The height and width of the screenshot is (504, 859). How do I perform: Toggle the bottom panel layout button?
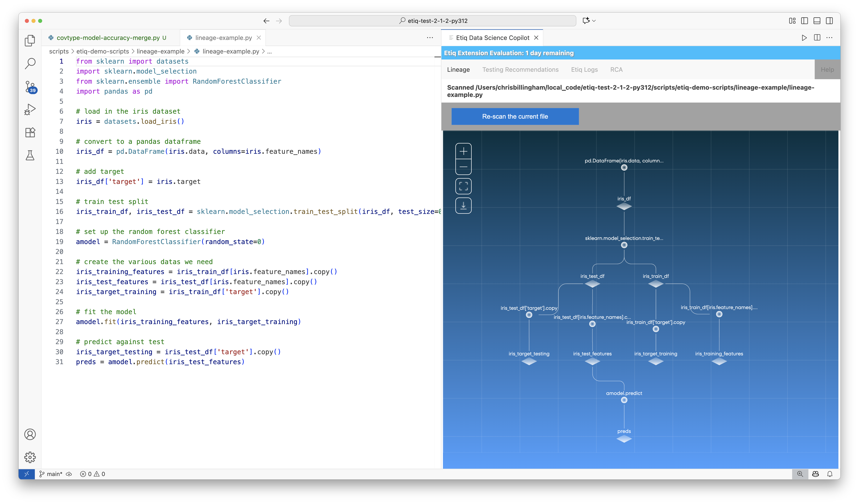pos(817,21)
